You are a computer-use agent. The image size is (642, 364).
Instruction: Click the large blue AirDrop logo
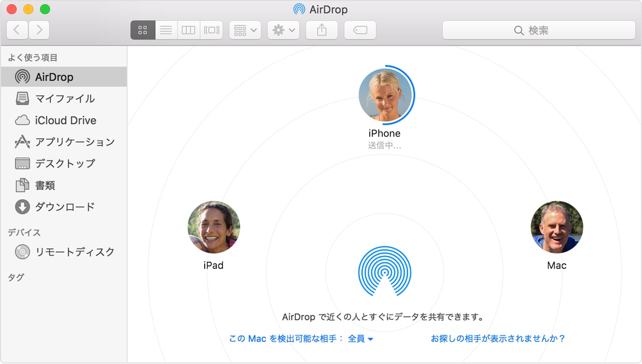tap(385, 272)
